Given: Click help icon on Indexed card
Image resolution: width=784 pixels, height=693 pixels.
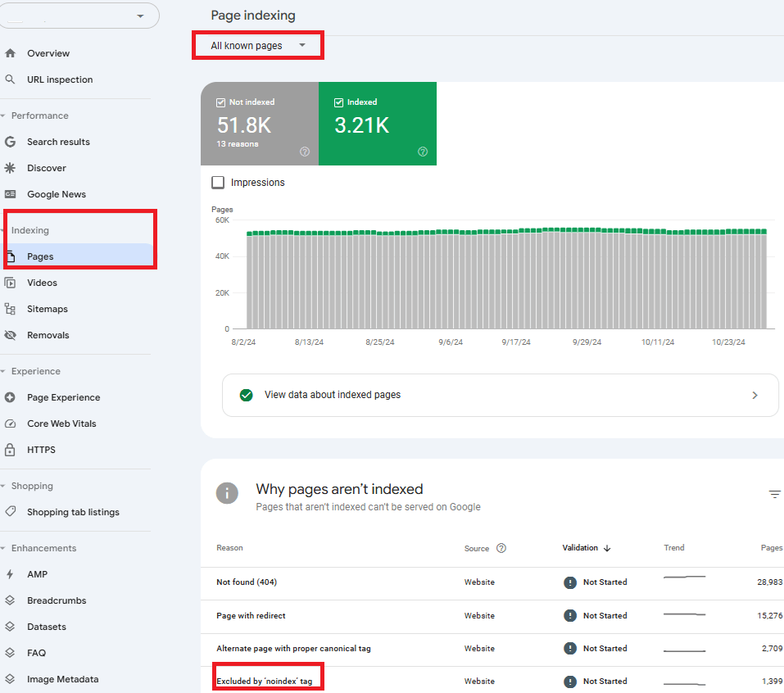Looking at the screenshot, I should 423,152.
